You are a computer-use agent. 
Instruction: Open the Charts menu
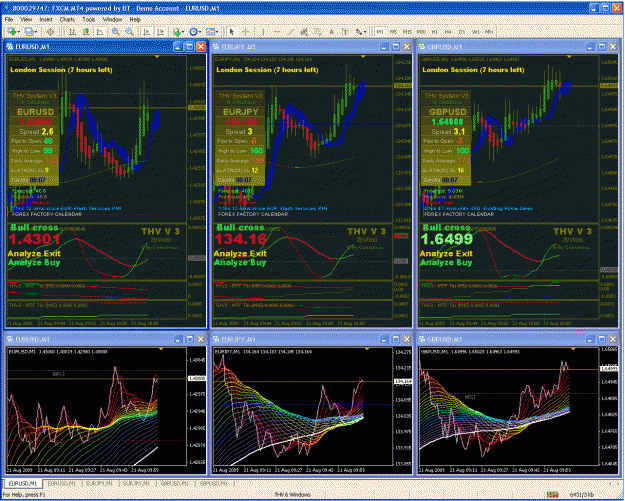[x=67, y=19]
